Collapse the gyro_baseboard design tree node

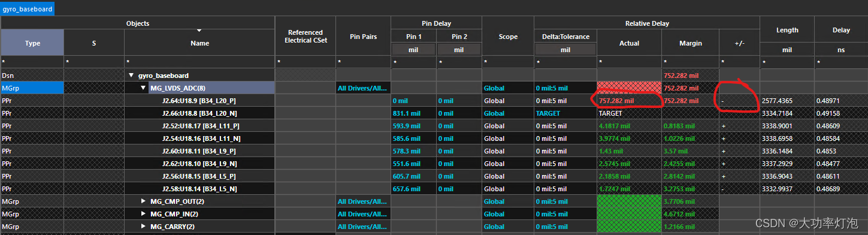(132, 76)
